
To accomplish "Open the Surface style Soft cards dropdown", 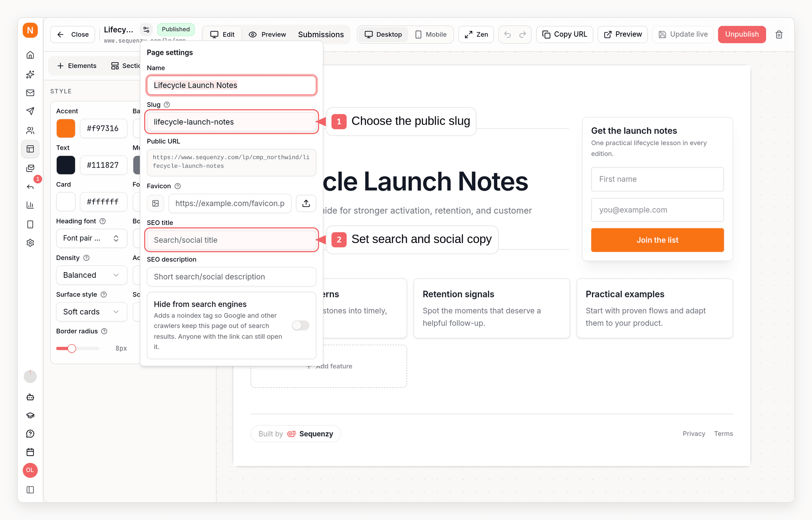I will click(91, 312).
